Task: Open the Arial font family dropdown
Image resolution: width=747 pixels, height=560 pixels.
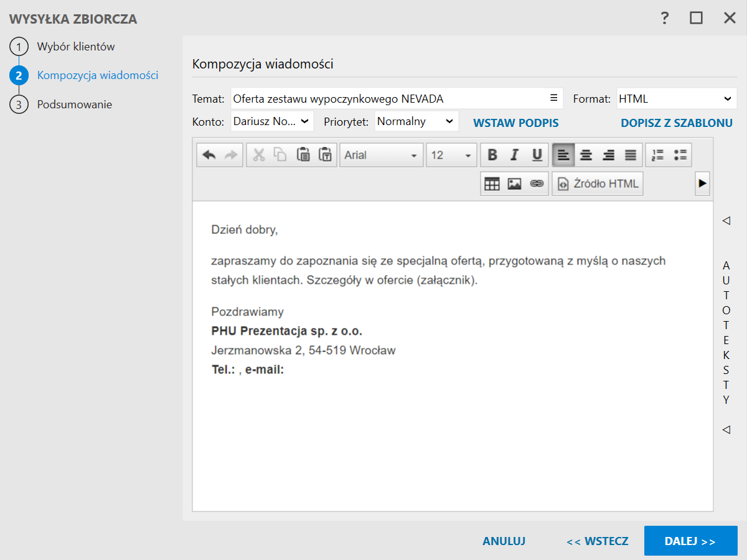Action: pos(382,156)
